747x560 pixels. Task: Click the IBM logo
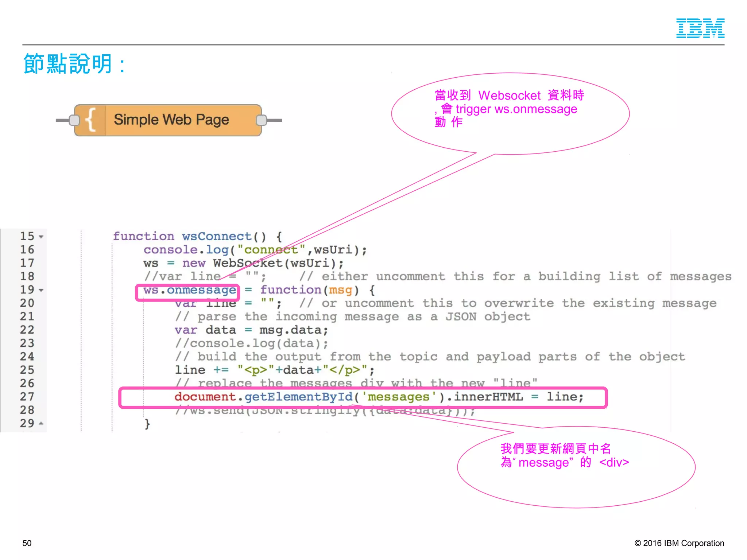coord(700,28)
